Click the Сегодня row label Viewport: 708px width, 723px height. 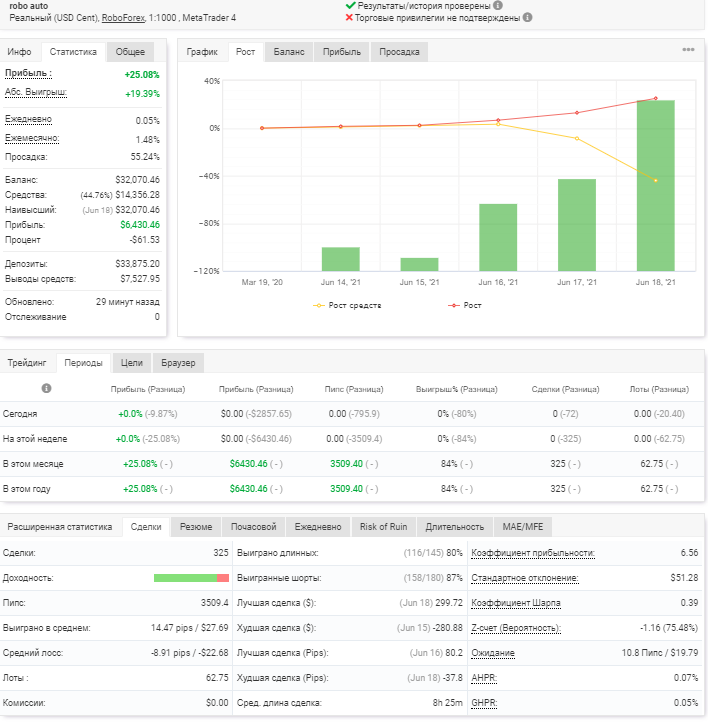pyautogui.click(x=20, y=414)
